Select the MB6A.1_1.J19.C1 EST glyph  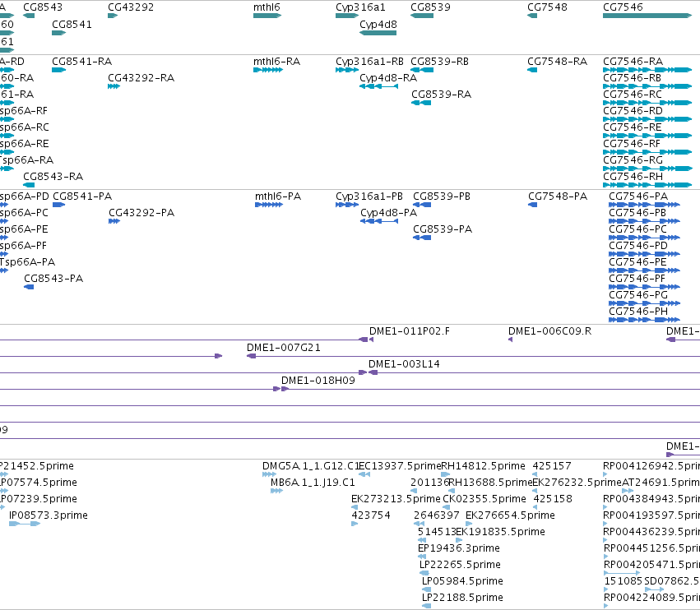tap(276, 491)
